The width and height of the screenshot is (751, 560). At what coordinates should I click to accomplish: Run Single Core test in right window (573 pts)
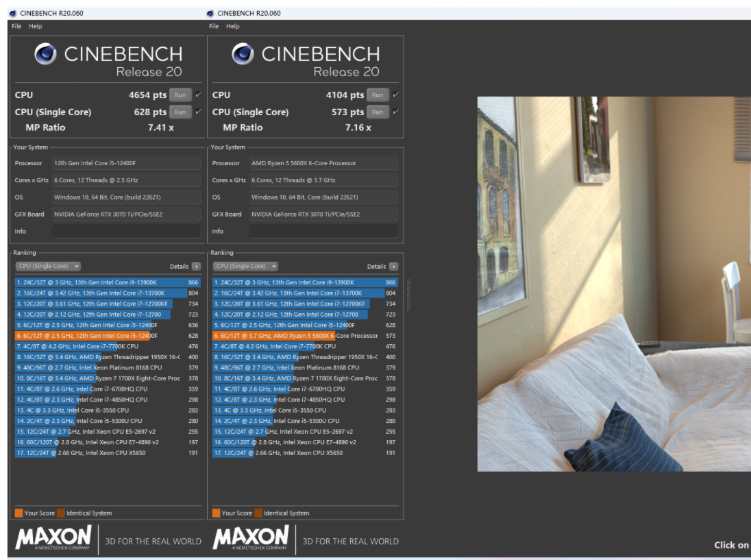pyautogui.click(x=378, y=112)
